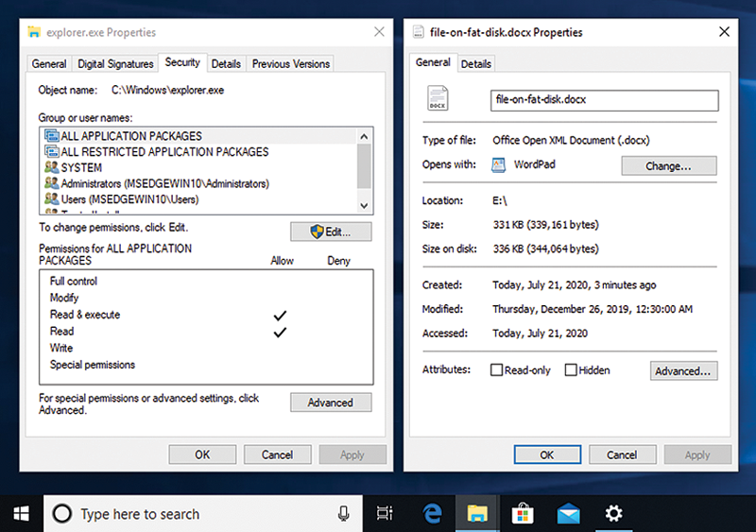
Task: Click the C:\Windows\explorer.exe object name
Action: 168,90
